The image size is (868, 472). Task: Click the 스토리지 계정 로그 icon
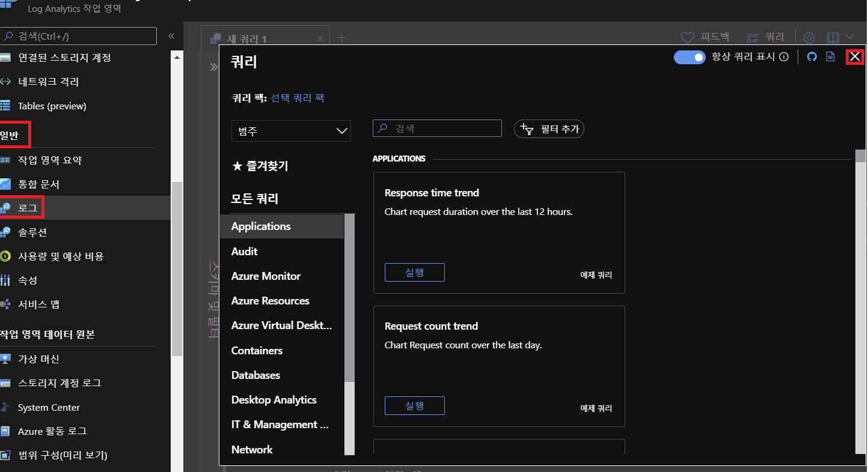[5, 383]
